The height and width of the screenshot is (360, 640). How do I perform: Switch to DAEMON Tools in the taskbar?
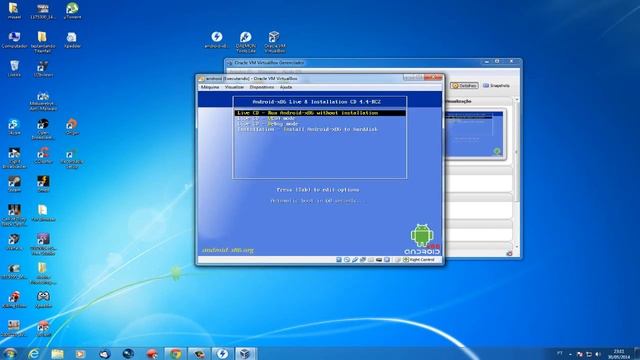(222, 353)
